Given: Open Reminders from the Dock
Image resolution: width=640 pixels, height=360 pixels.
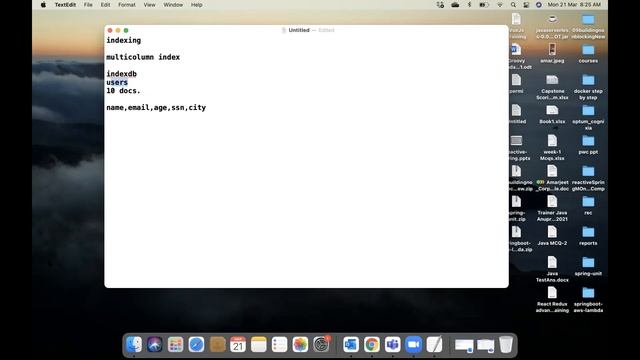Looking at the screenshot, I should (280, 344).
